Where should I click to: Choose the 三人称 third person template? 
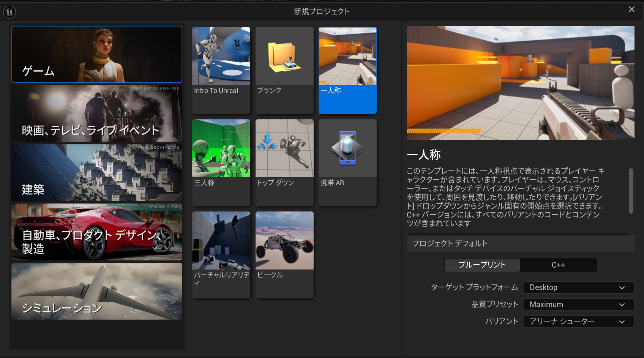tap(221, 162)
